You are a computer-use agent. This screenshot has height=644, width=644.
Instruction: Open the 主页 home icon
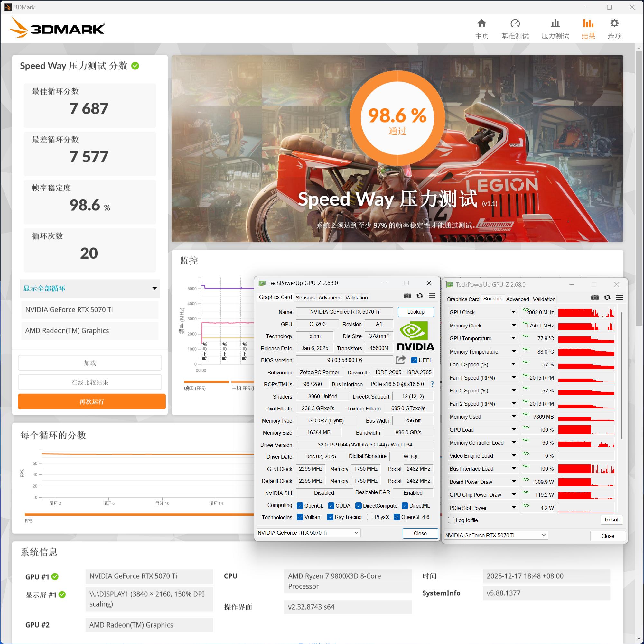pos(481,24)
